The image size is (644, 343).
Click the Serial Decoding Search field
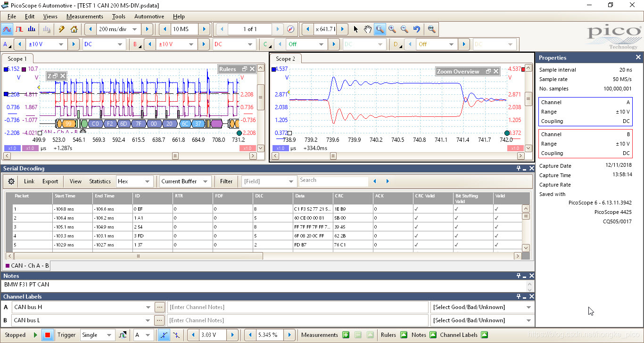(333, 180)
